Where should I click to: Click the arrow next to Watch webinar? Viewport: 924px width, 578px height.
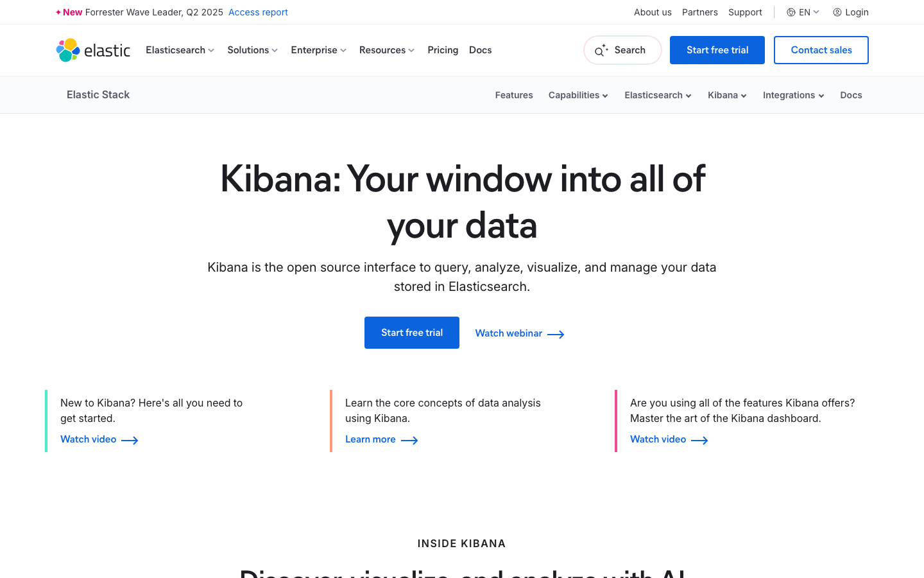556,334
